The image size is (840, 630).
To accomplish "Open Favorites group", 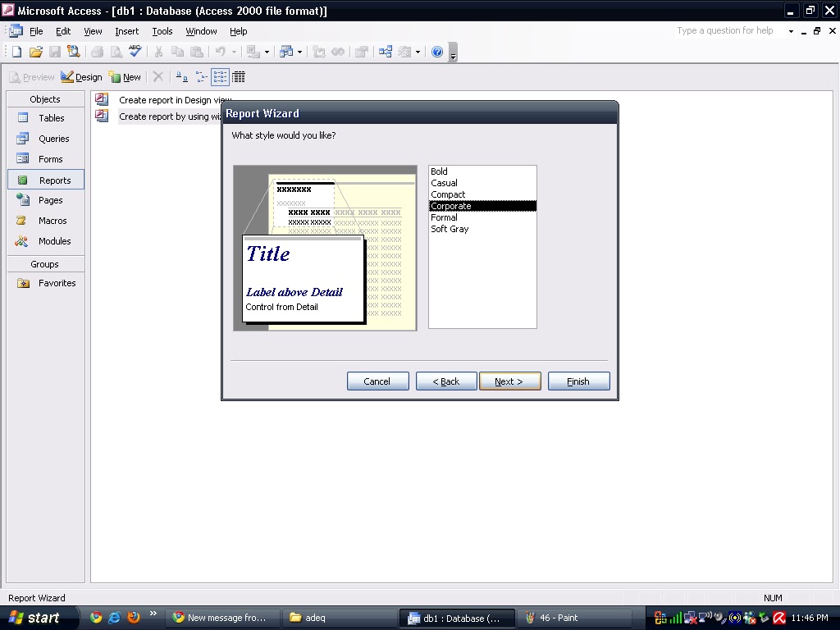I will 46,283.
